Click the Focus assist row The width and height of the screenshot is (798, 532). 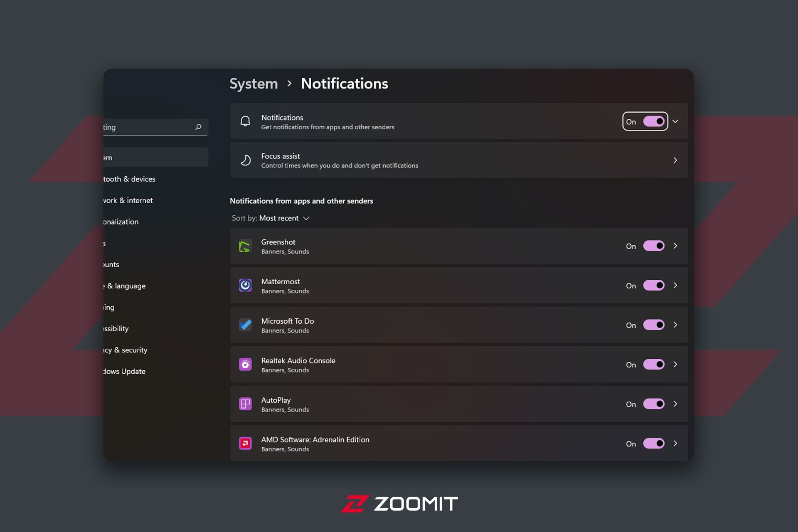point(459,160)
